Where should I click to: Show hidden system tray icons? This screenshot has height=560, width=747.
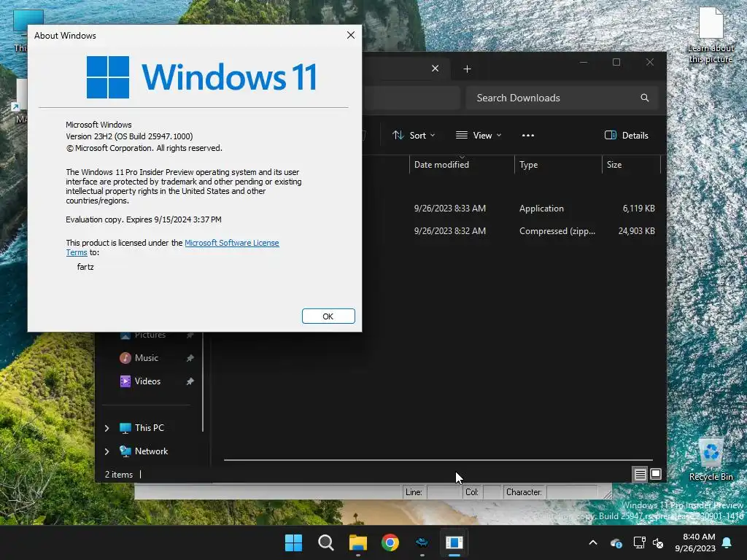point(593,542)
